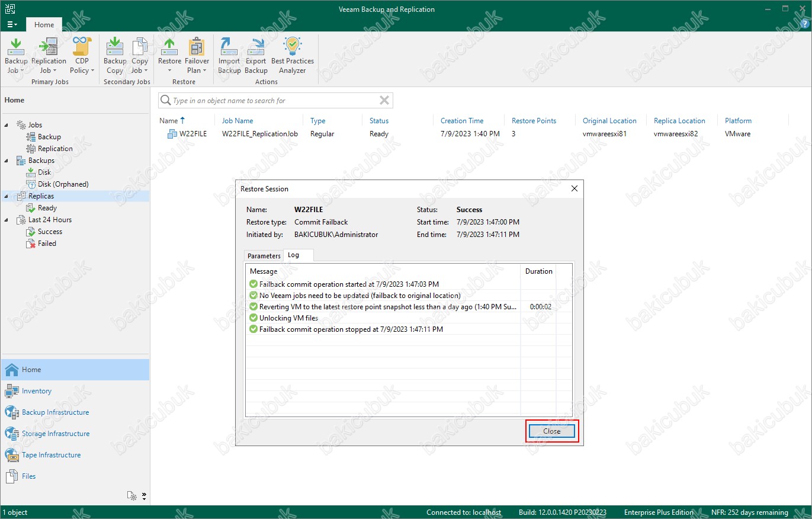Sort by Name column header
The image size is (812, 519).
coord(172,121)
